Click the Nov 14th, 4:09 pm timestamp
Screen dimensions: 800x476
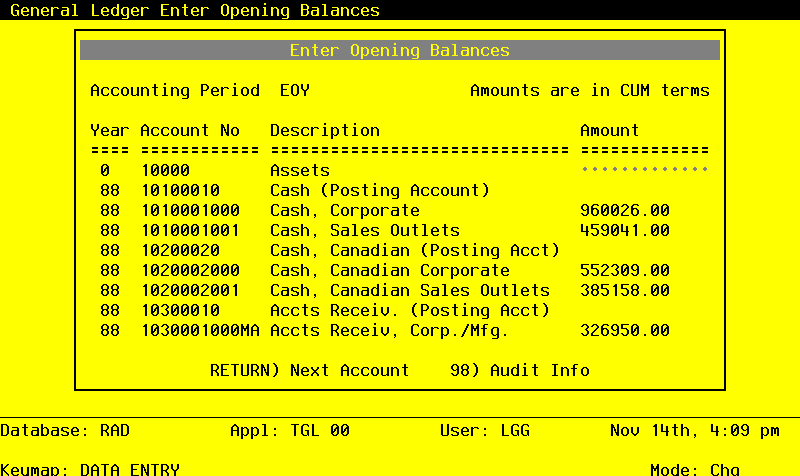(694, 431)
